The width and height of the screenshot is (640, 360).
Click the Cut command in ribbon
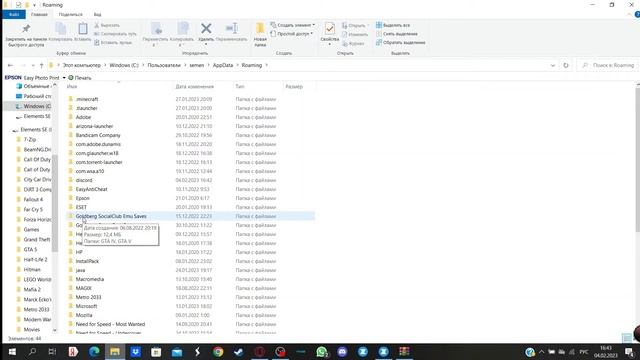point(107,25)
